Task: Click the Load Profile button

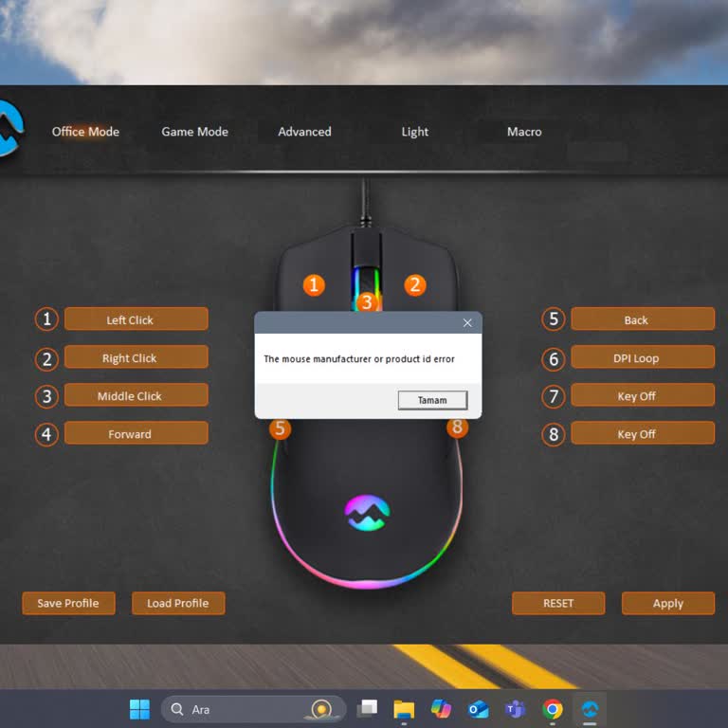Action: point(178,603)
